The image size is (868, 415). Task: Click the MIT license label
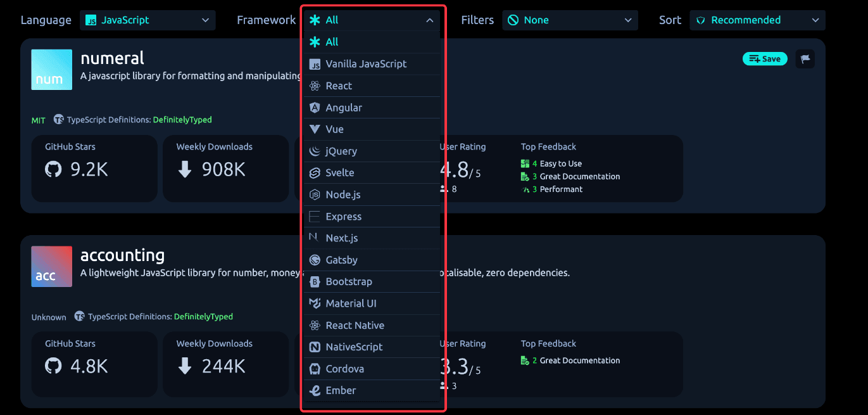[x=39, y=120]
